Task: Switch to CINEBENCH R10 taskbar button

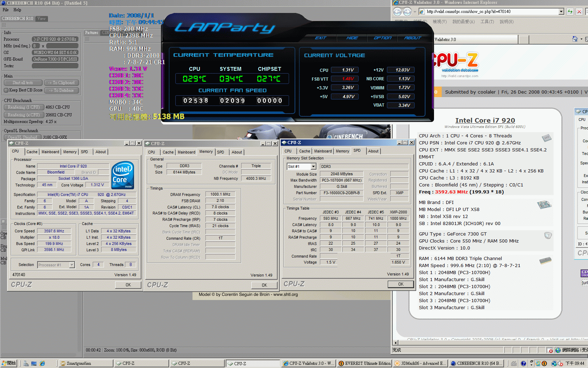Action: tap(476, 363)
